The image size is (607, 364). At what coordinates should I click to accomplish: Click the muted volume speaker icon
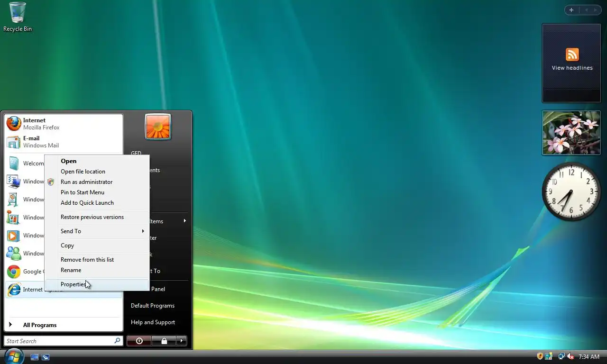click(x=570, y=356)
